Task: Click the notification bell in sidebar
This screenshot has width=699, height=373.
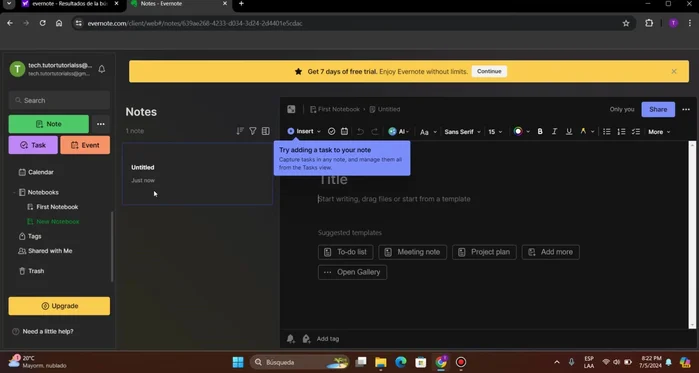Action: tap(102, 69)
